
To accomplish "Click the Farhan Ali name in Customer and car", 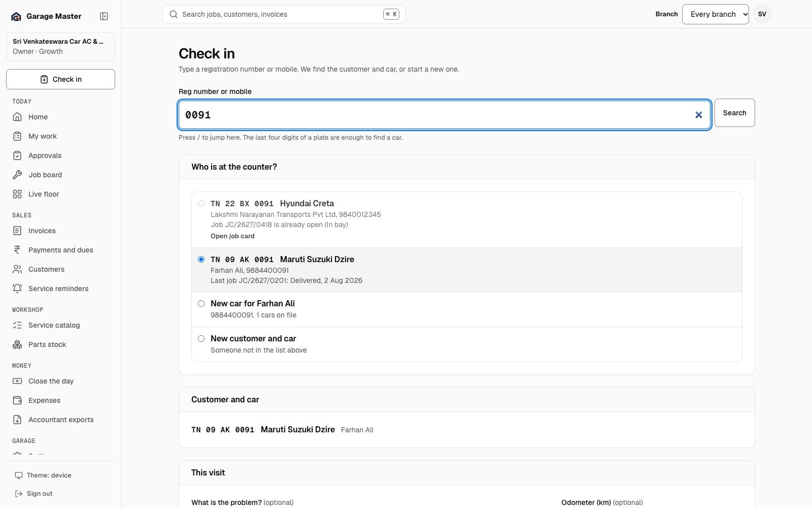I will point(357,430).
